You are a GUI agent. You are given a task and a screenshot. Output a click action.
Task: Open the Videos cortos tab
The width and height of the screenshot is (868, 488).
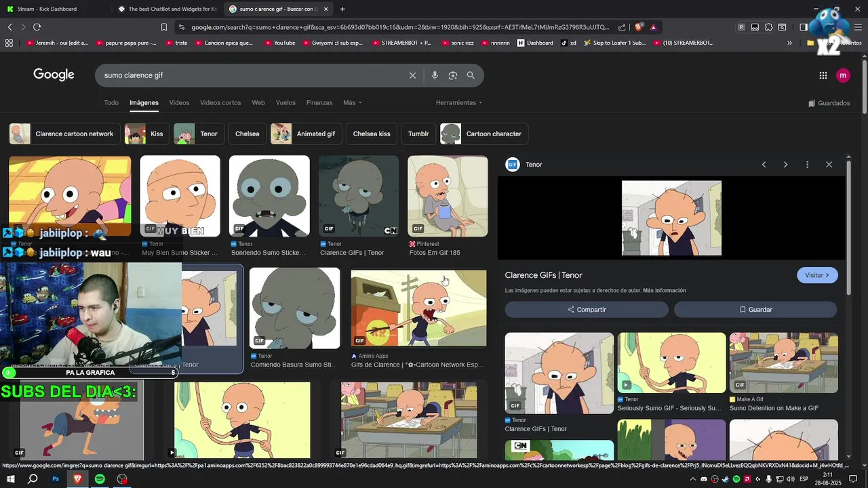click(220, 103)
